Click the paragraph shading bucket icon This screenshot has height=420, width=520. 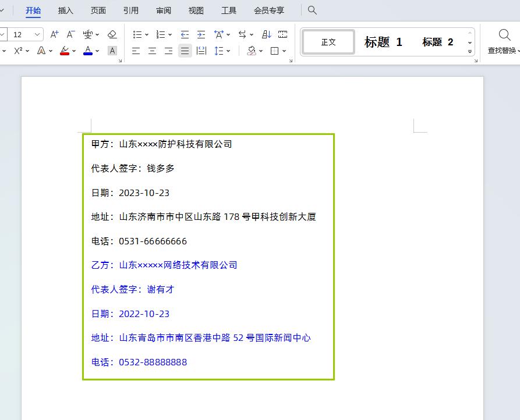tap(252, 51)
